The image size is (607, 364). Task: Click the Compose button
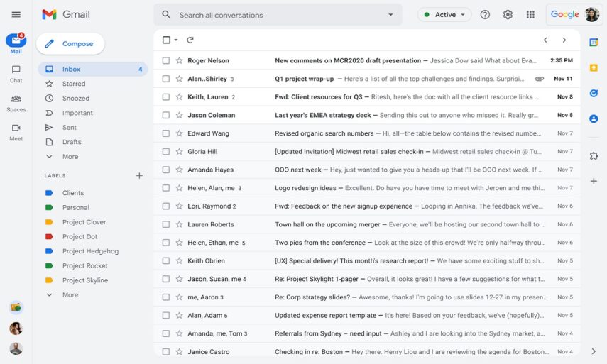pyautogui.click(x=70, y=44)
